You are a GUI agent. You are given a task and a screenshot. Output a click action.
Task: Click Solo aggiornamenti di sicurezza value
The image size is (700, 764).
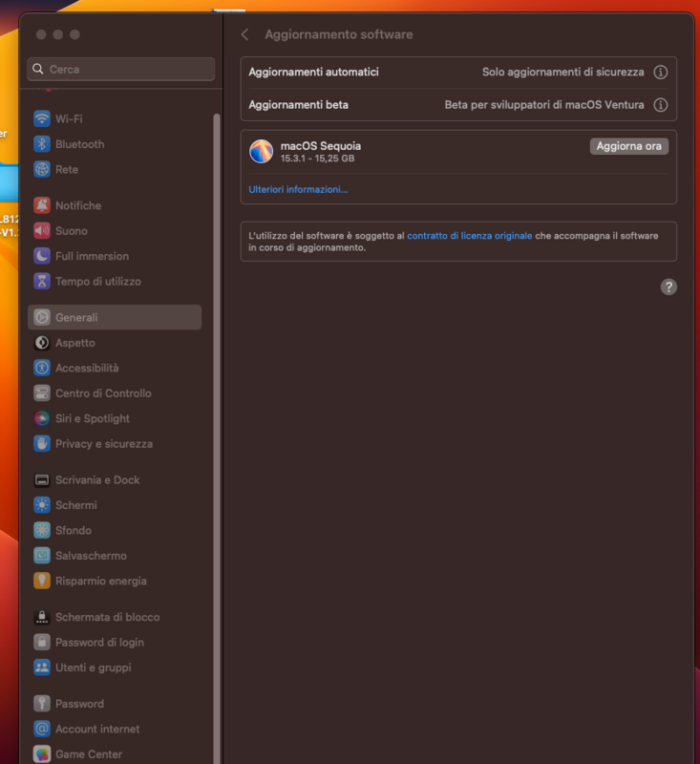point(563,73)
